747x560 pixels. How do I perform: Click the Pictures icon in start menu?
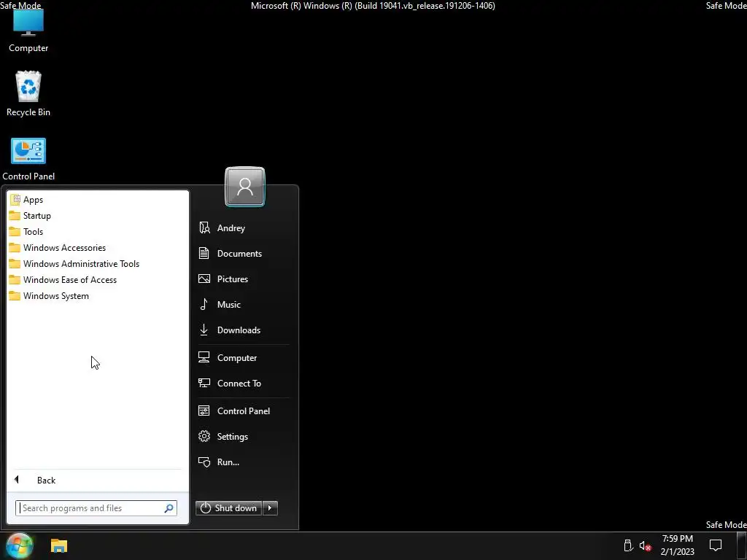(x=204, y=279)
